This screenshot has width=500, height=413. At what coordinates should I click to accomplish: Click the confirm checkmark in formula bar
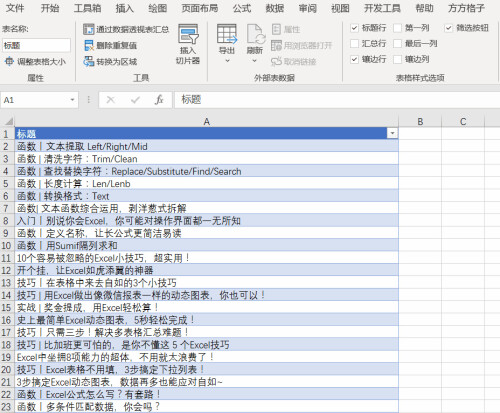[x=135, y=100]
